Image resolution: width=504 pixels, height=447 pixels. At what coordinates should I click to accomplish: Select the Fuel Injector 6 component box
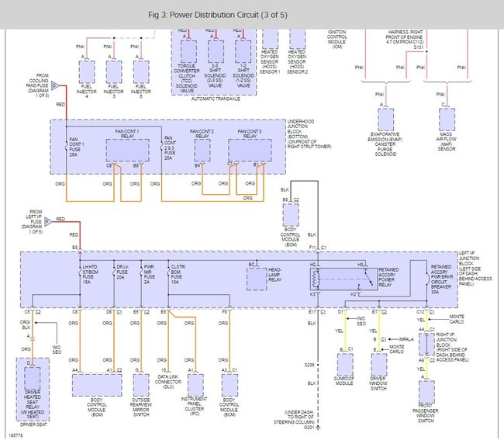tap(141, 71)
